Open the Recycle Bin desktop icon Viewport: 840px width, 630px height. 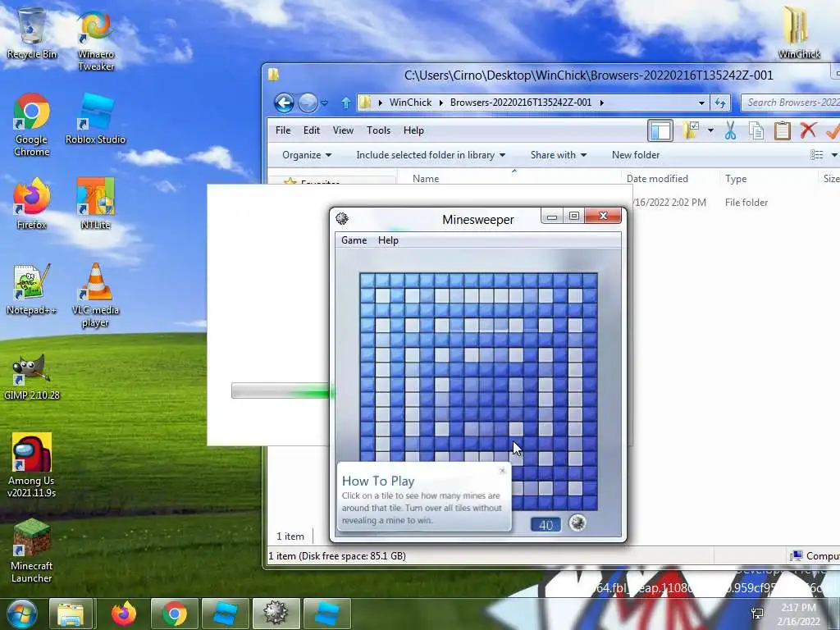point(32,33)
